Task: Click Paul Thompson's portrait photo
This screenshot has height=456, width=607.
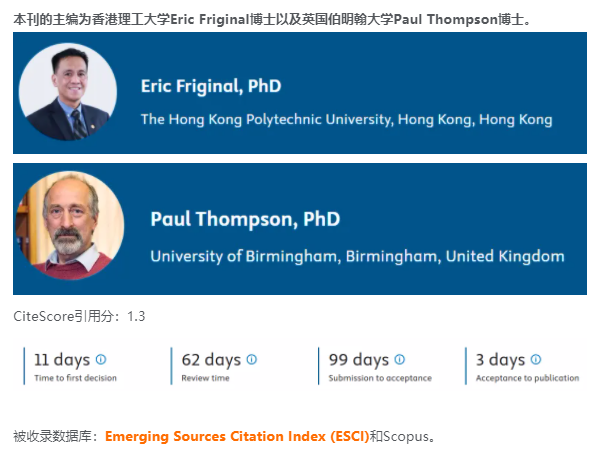Action: (x=69, y=226)
